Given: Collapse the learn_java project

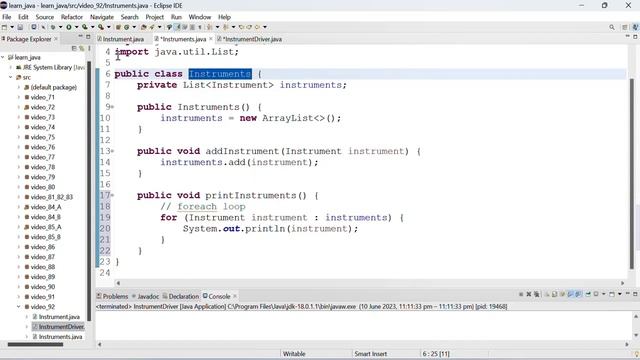Looking at the screenshot, I should coord(3,57).
